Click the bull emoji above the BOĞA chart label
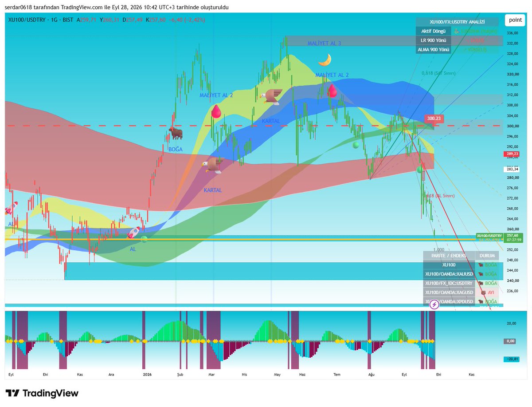 pyautogui.click(x=176, y=133)
